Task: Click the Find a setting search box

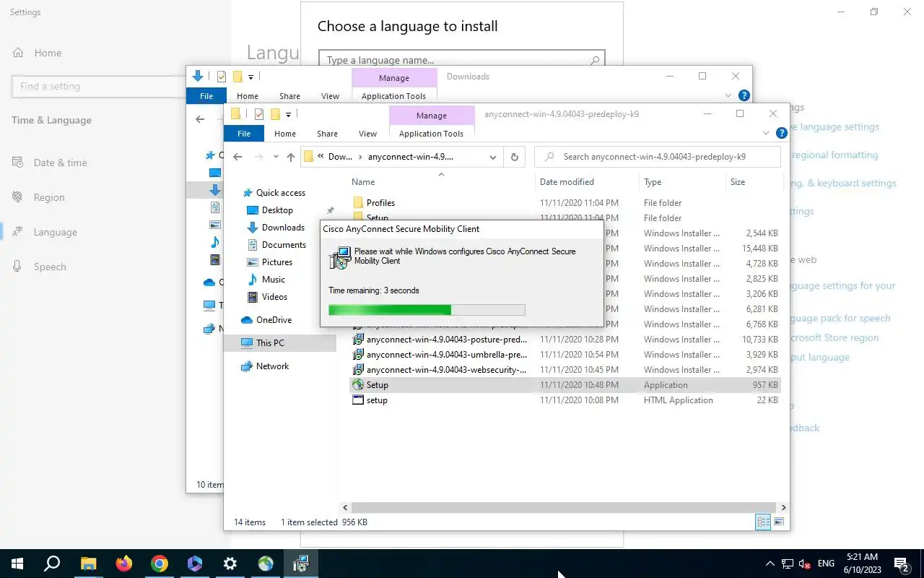Action: tap(100, 86)
